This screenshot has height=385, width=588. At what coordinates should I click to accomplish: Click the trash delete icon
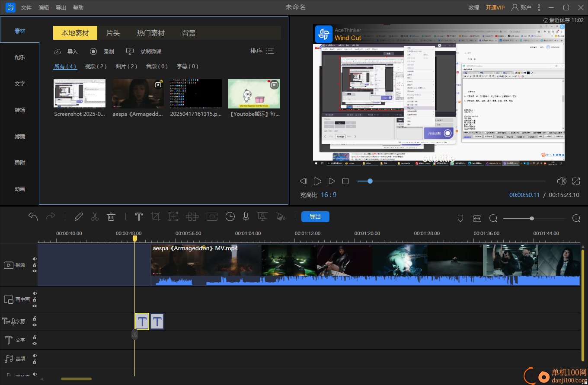pyautogui.click(x=111, y=216)
